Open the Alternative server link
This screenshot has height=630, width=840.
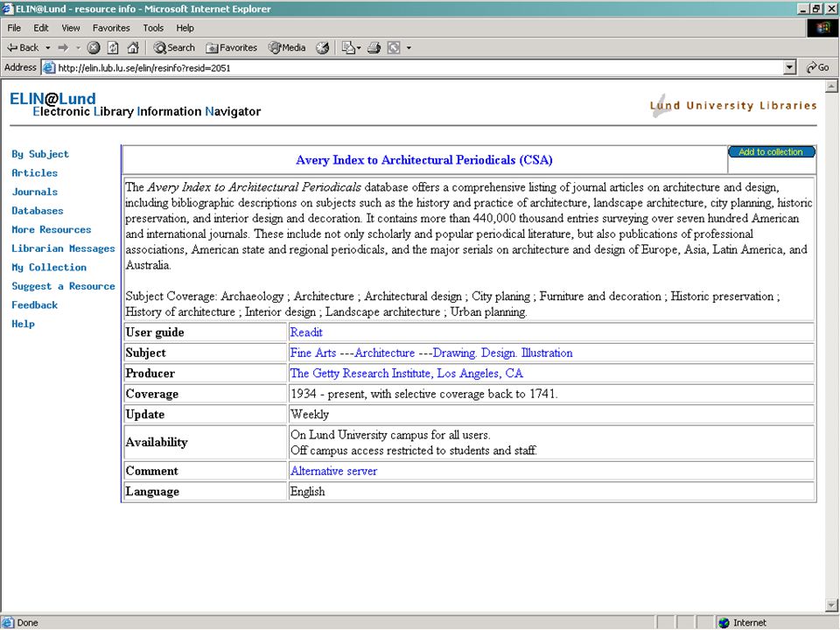click(x=333, y=471)
